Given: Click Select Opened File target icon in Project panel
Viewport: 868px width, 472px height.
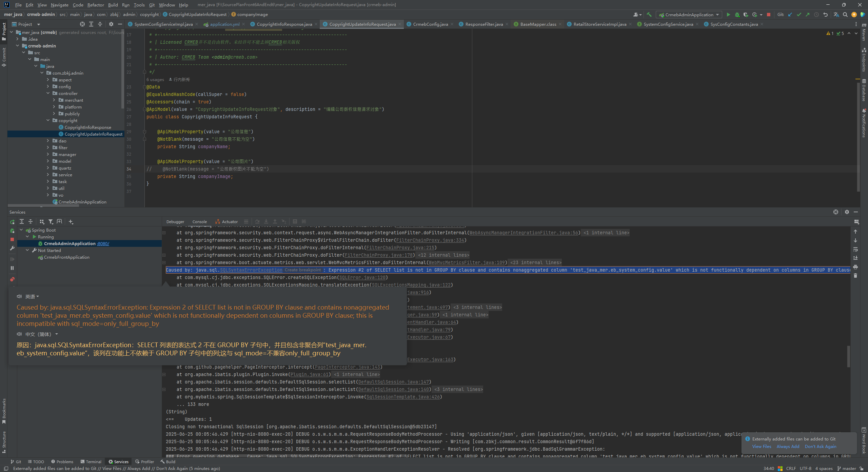Looking at the screenshot, I should tap(82, 24).
